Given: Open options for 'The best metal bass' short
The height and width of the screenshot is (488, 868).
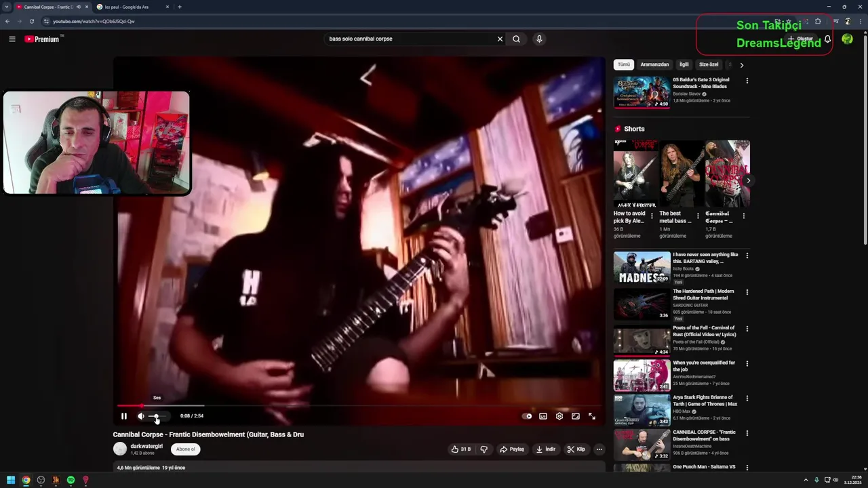Looking at the screenshot, I should [x=698, y=216].
